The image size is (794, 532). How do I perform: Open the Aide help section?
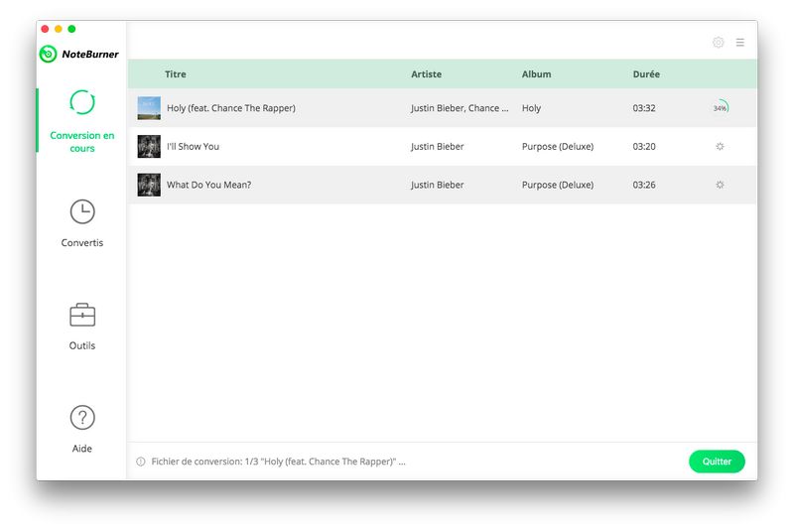click(x=82, y=429)
